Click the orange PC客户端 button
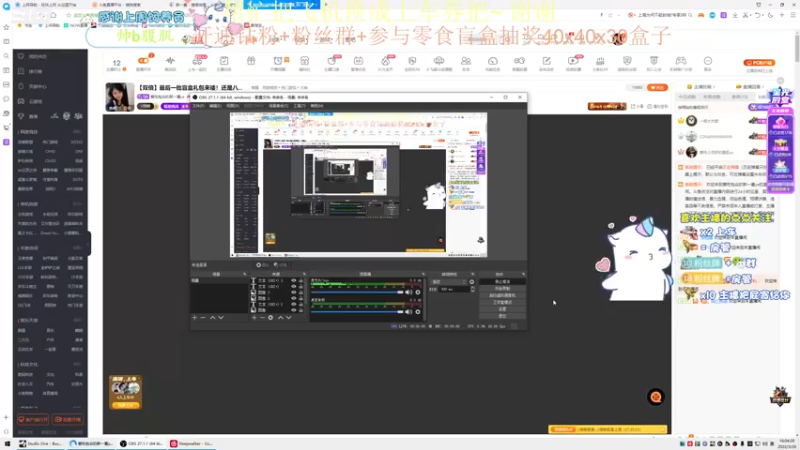 (x=759, y=63)
